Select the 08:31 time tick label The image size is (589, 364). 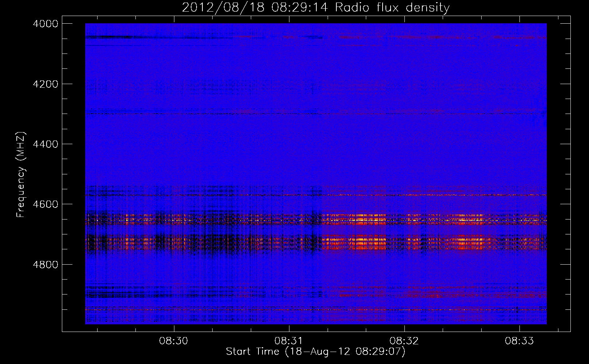(x=289, y=341)
